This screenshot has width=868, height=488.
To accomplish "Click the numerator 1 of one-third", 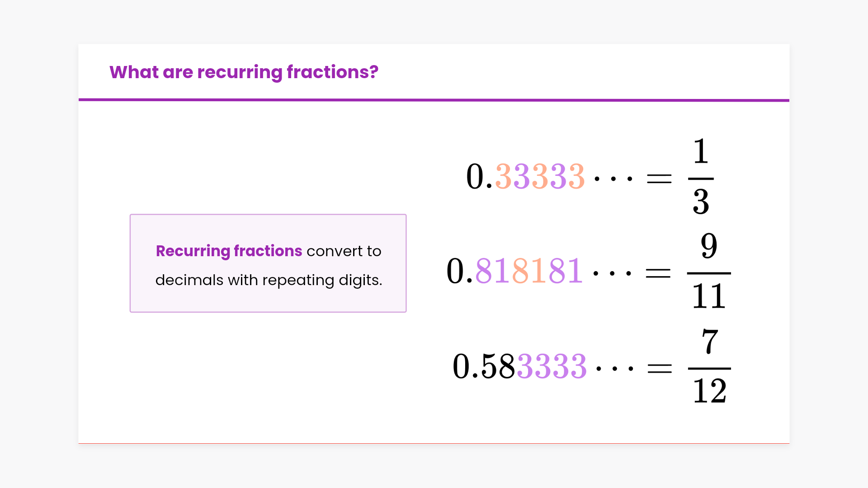I will click(701, 151).
